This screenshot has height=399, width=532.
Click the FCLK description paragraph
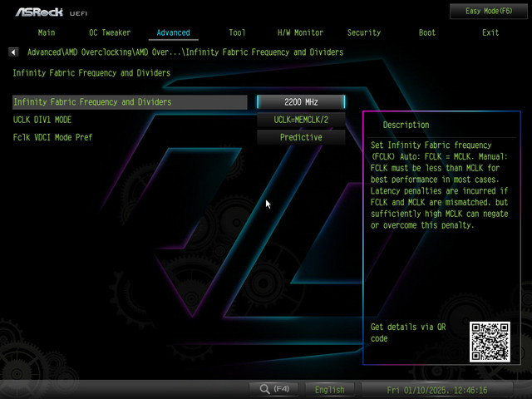point(440,185)
